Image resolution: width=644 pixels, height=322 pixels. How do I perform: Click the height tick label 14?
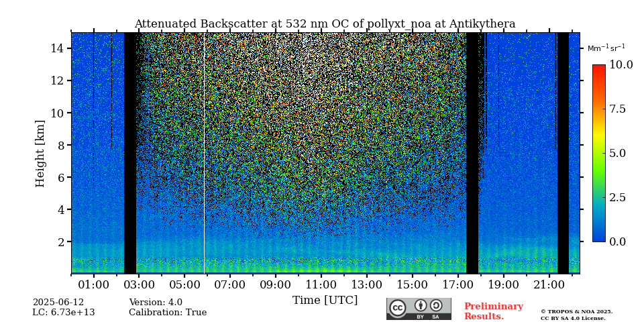click(58, 48)
